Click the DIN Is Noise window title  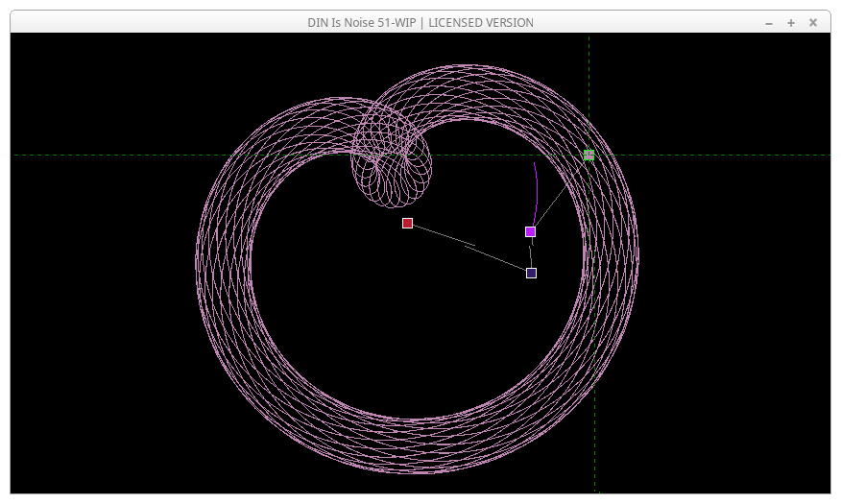[420, 22]
